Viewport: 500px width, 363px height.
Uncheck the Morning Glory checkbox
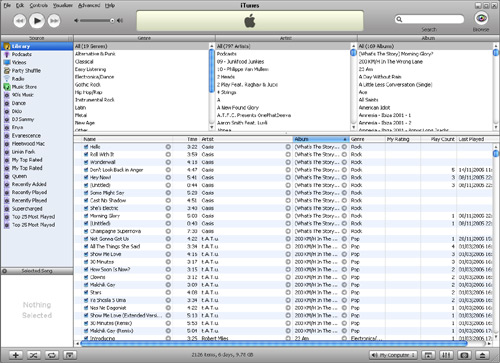pyautogui.click(x=86, y=216)
